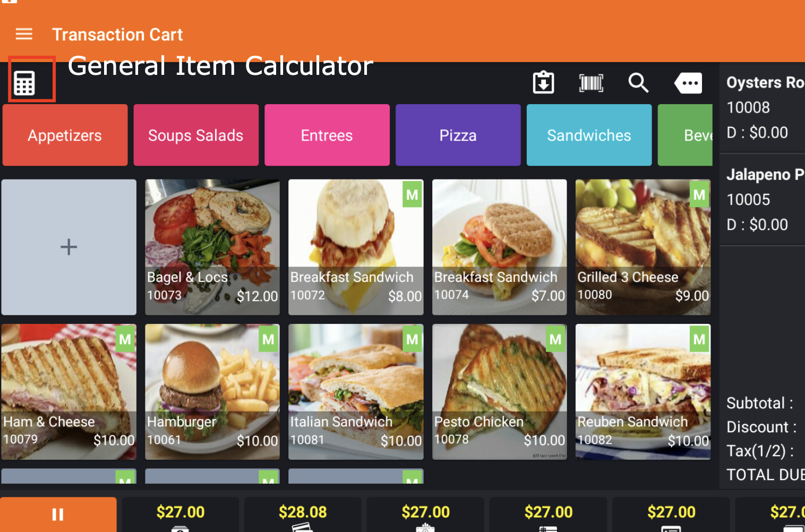The image size is (805, 532).
Task: Select the Oysters cart line item
Action: pos(763,108)
